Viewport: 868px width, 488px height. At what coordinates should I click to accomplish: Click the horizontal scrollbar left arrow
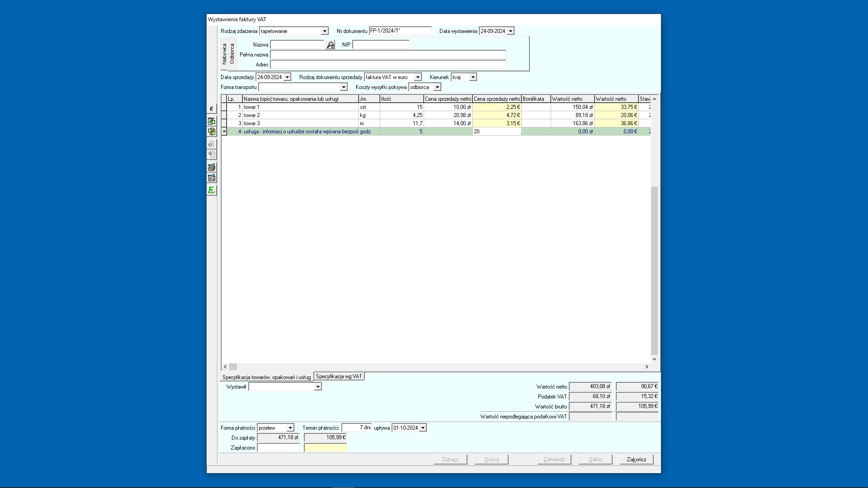click(225, 367)
